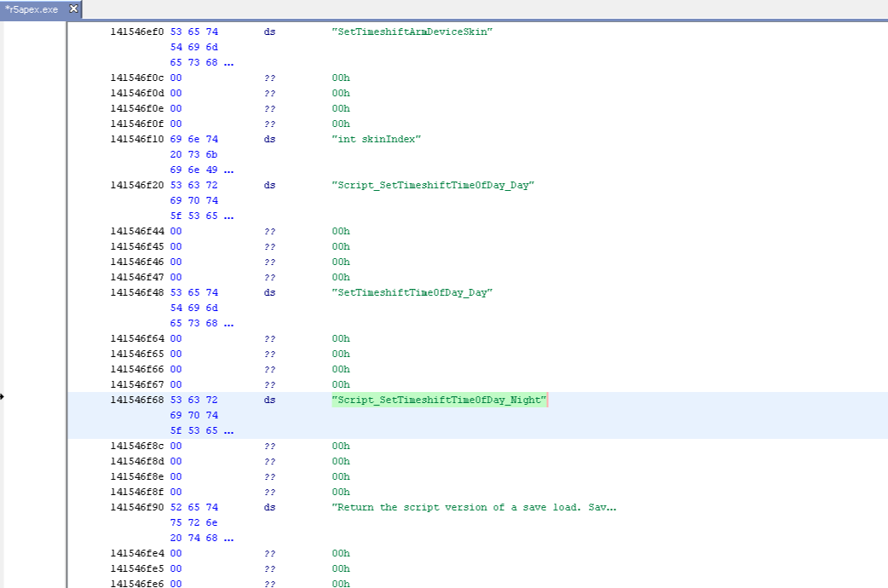
Task: Click address 141546f90
Action: [137, 507]
